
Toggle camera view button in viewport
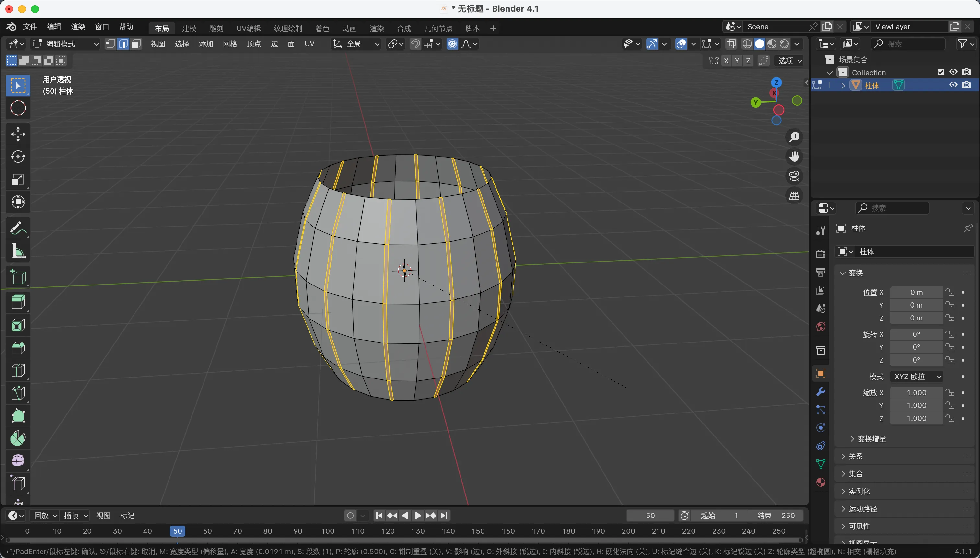(794, 177)
